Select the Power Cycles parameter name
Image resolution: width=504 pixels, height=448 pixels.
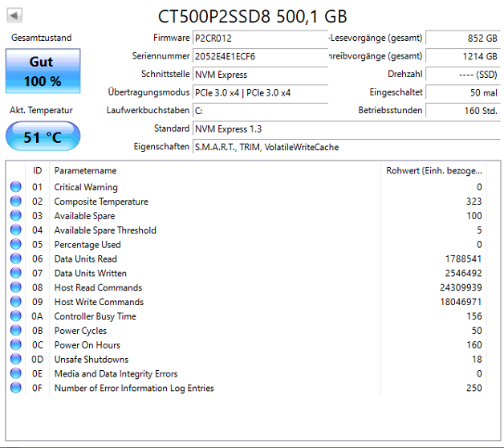[x=80, y=331]
